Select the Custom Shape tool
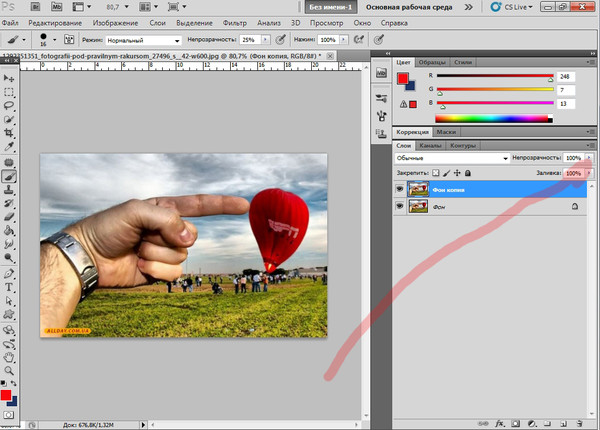Screen dimensions: 600x430 [9, 314]
